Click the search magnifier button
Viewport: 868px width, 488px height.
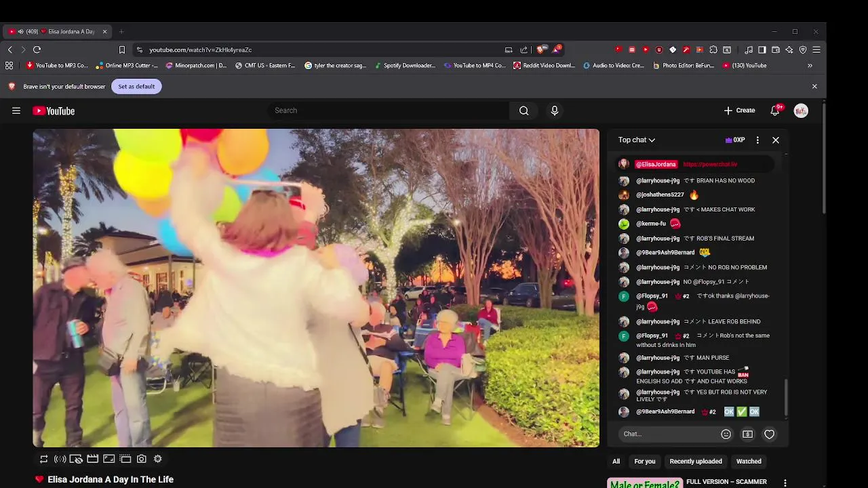point(524,110)
